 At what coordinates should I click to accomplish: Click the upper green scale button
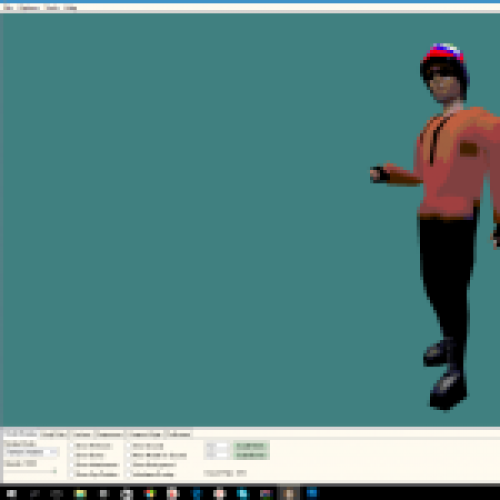[x=251, y=446]
